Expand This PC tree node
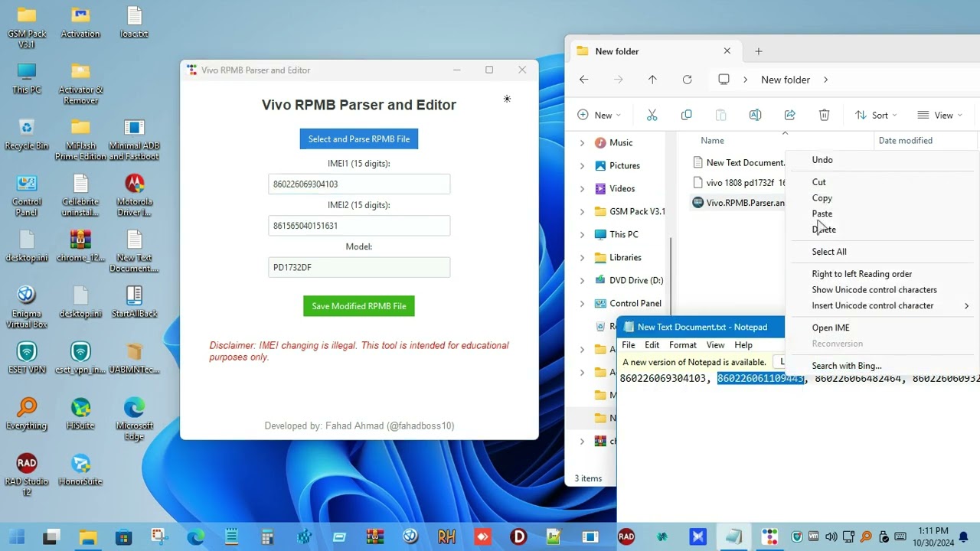The width and height of the screenshot is (980, 551). pyautogui.click(x=582, y=234)
